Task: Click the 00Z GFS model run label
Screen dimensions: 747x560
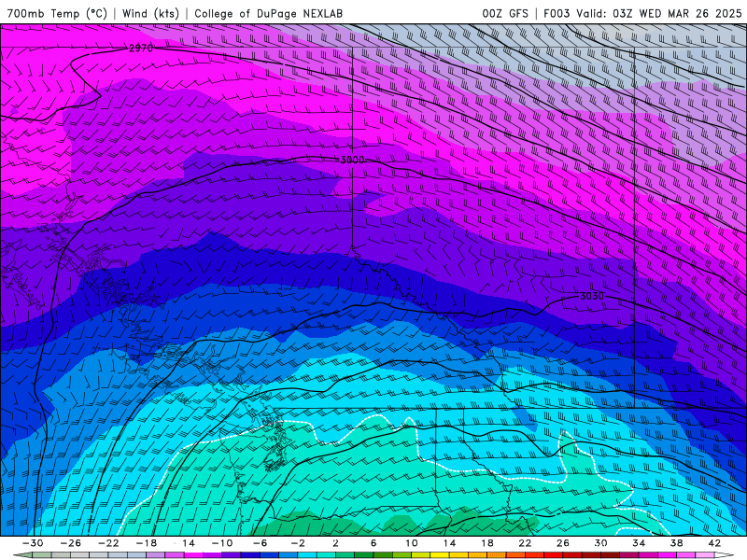Action: [505, 13]
